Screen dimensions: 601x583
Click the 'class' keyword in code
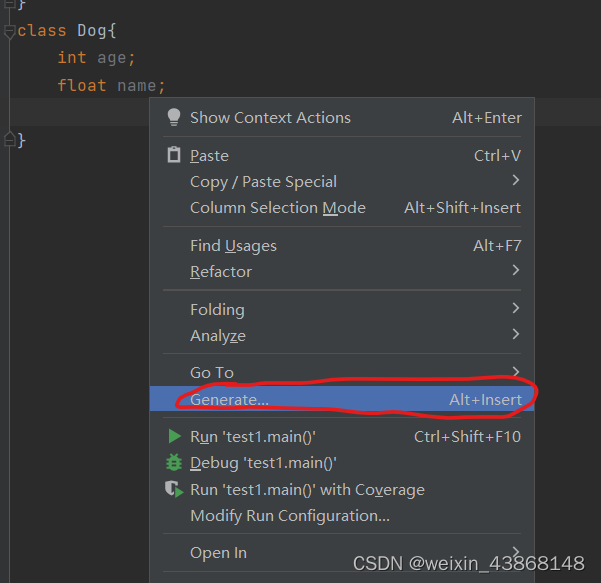pos(42,31)
